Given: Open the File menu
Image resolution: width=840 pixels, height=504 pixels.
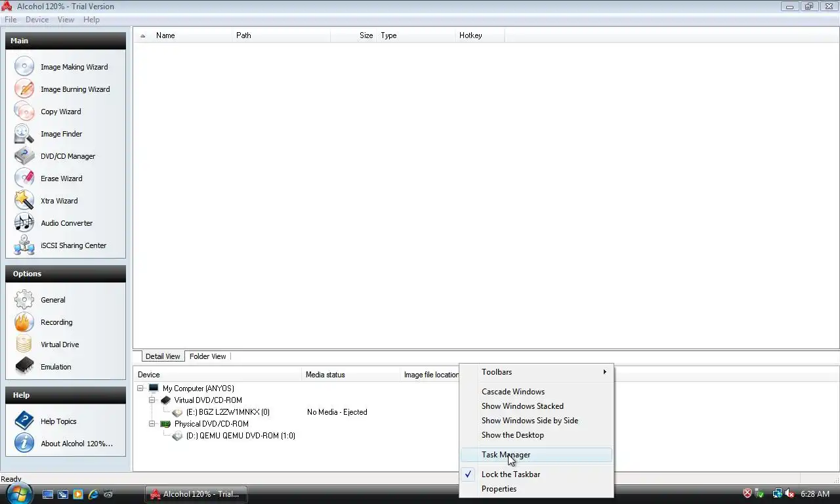Looking at the screenshot, I should pos(10,20).
